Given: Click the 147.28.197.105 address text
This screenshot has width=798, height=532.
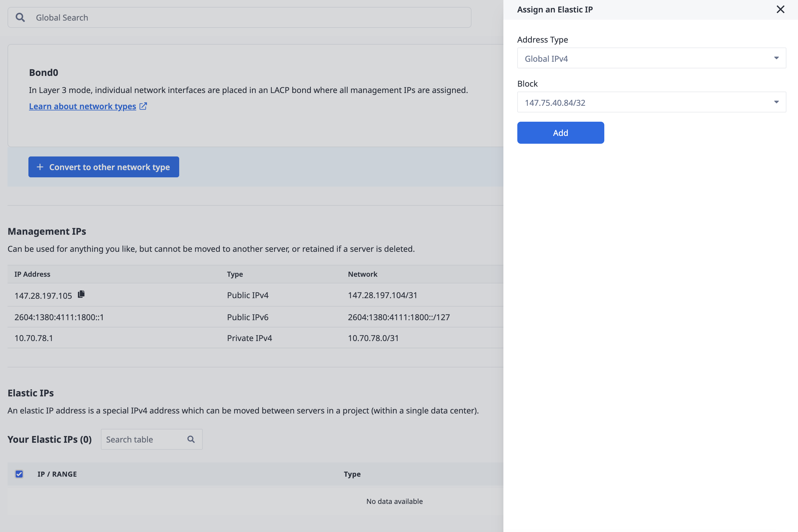Looking at the screenshot, I should point(43,296).
